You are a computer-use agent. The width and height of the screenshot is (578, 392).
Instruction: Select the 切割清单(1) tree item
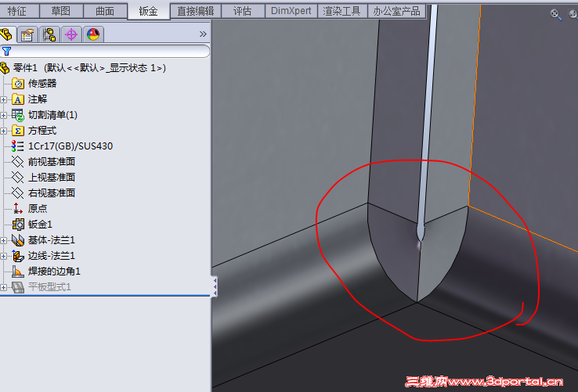tap(52, 115)
